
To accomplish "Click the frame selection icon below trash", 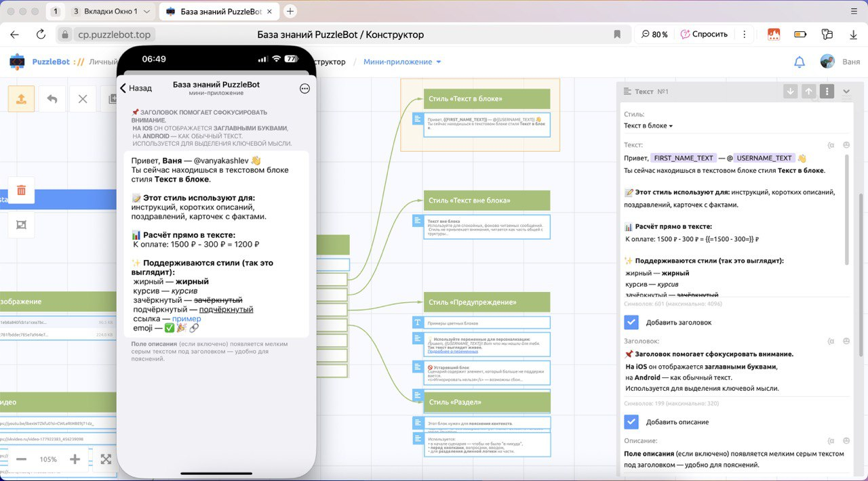I will 21,225.
